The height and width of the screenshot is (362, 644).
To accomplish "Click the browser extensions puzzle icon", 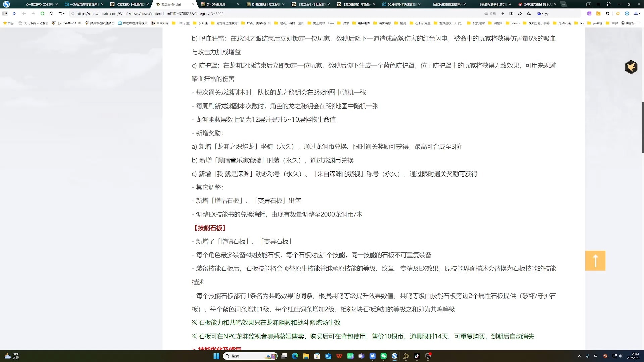I will pyautogui.click(x=607, y=14).
